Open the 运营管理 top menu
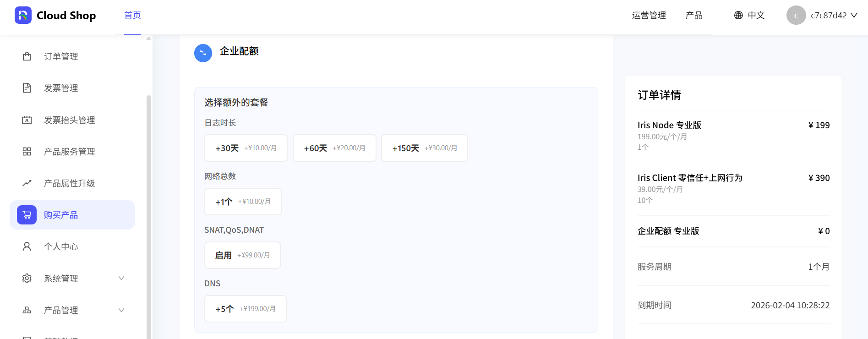The width and height of the screenshot is (868, 339). pyautogui.click(x=649, y=15)
